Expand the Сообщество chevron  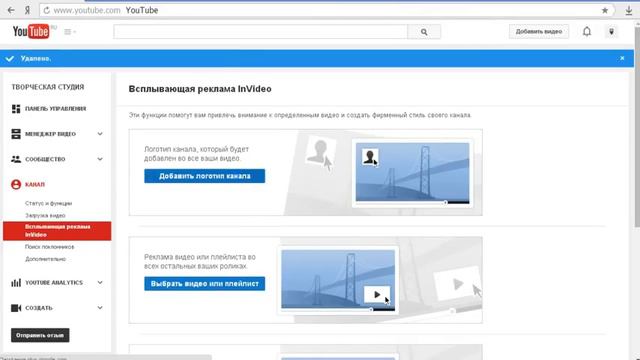point(100,159)
